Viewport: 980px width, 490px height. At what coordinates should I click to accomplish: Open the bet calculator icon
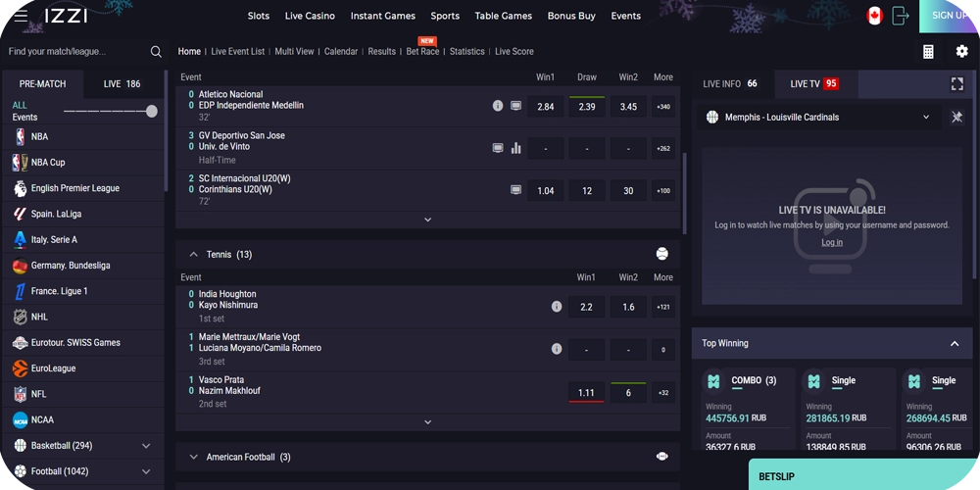[x=928, y=52]
